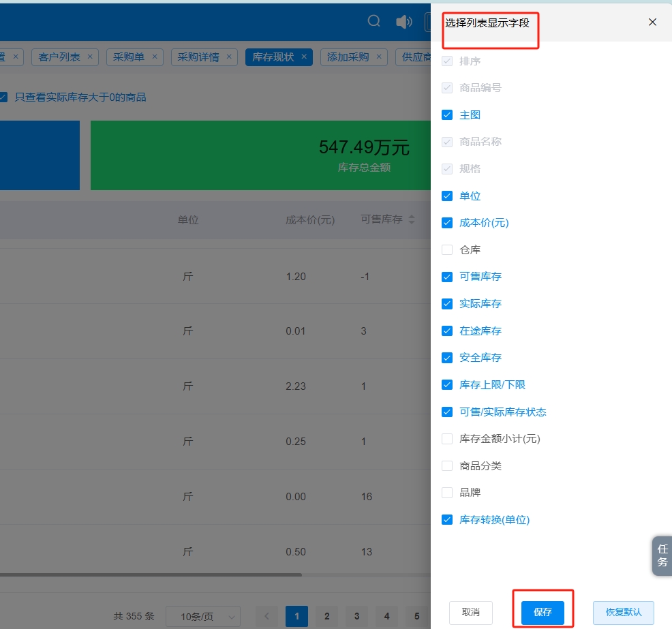The height and width of the screenshot is (629, 672).
Task: Uncheck the 主图 field checkbox
Action: pos(447,115)
